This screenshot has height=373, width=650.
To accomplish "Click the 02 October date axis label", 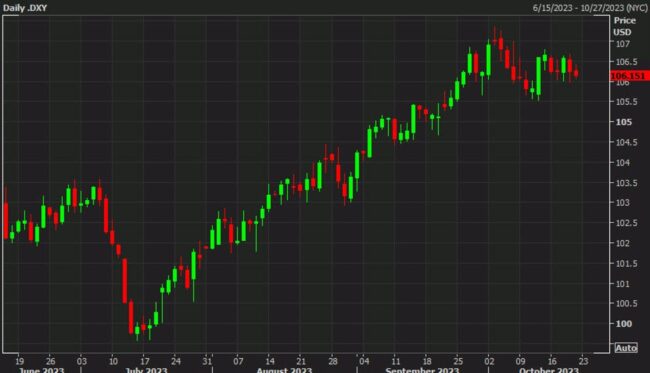I will click(x=489, y=361).
